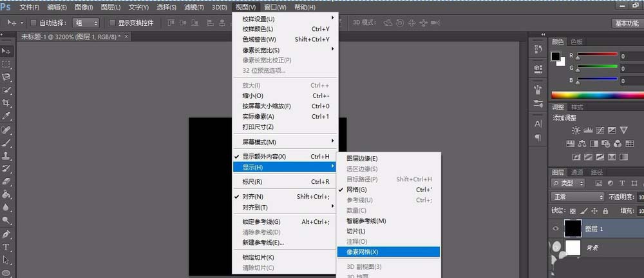Select the Crop tool

pos(6,103)
